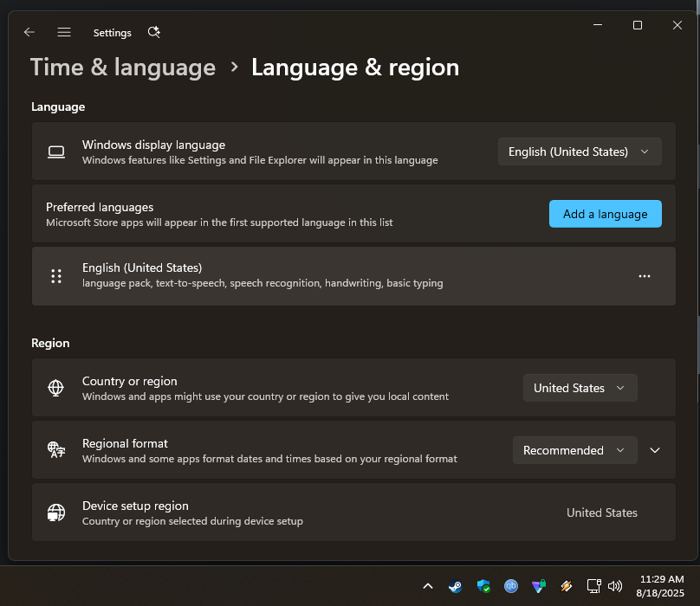
Task: Click the drag handle for English language
Action: point(56,276)
